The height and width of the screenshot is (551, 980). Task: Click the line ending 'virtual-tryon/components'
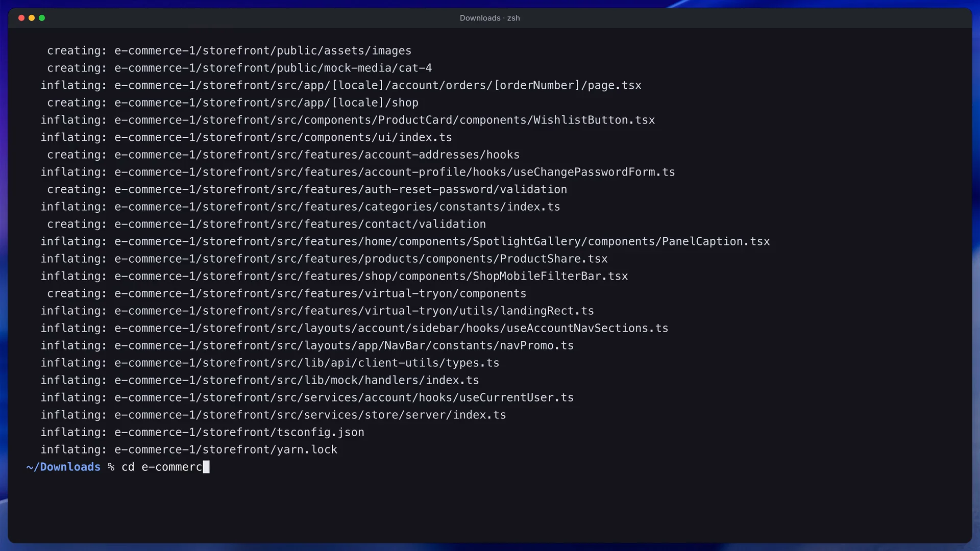pos(286,293)
